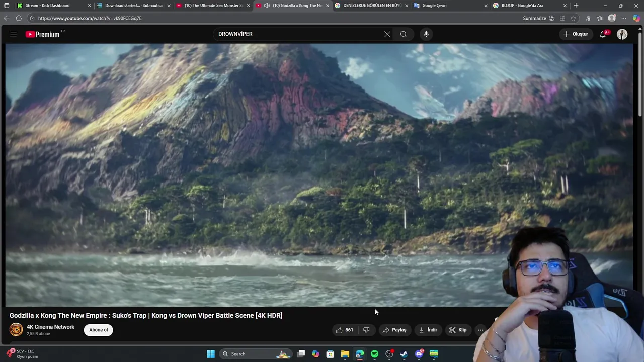Image resolution: width=644 pixels, height=362 pixels.
Task: Close the Google Çeviri tab
Action: click(486, 6)
